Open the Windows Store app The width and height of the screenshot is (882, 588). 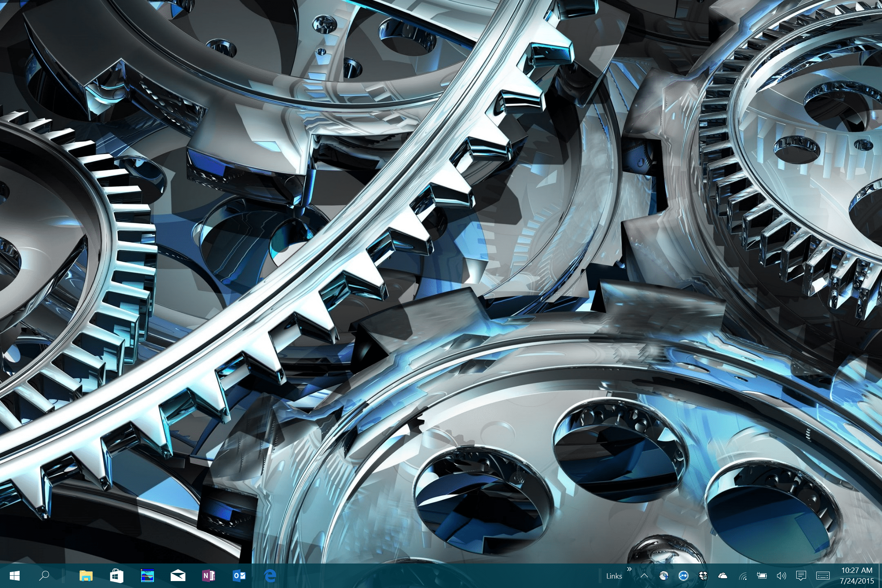click(x=116, y=576)
